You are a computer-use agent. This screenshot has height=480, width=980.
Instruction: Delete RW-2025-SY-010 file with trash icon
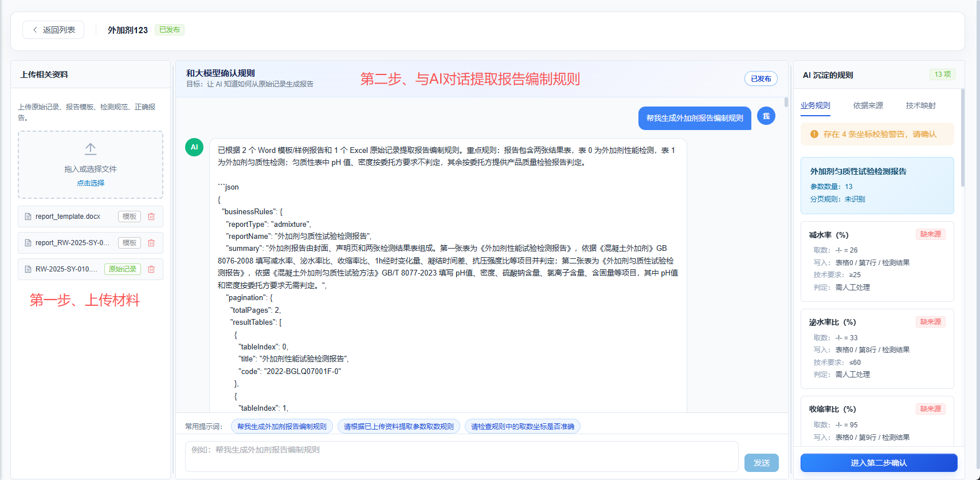click(x=151, y=269)
